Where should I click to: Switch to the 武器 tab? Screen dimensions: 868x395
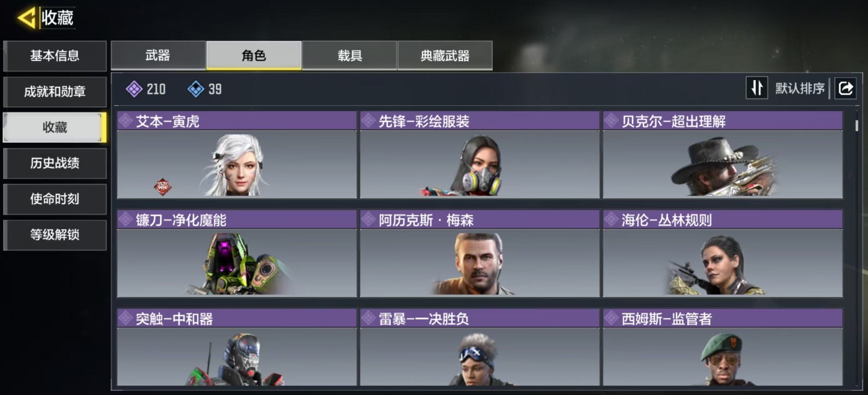point(158,56)
